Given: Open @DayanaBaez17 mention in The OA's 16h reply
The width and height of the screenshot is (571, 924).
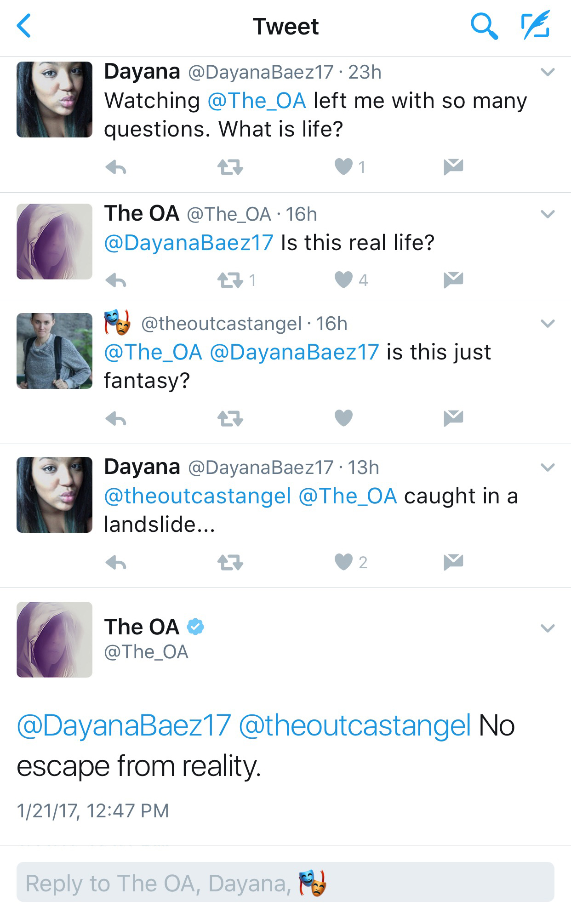Looking at the screenshot, I should coord(188,243).
